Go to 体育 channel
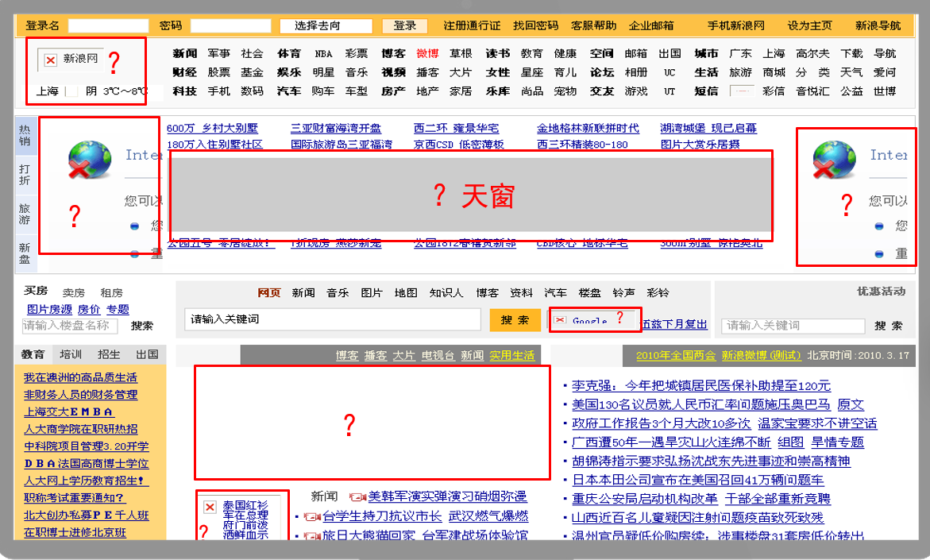The width and height of the screenshot is (930, 560). tap(289, 53)
